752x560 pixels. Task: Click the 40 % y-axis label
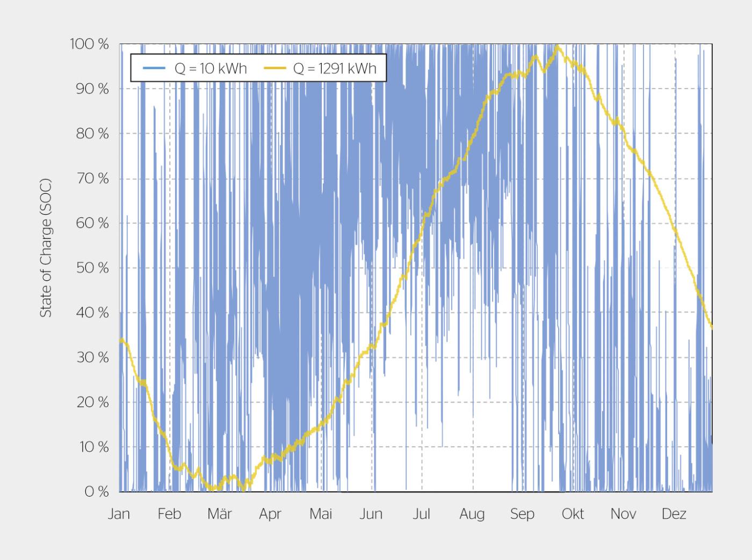pyautogui.click(x=92, y=312)
